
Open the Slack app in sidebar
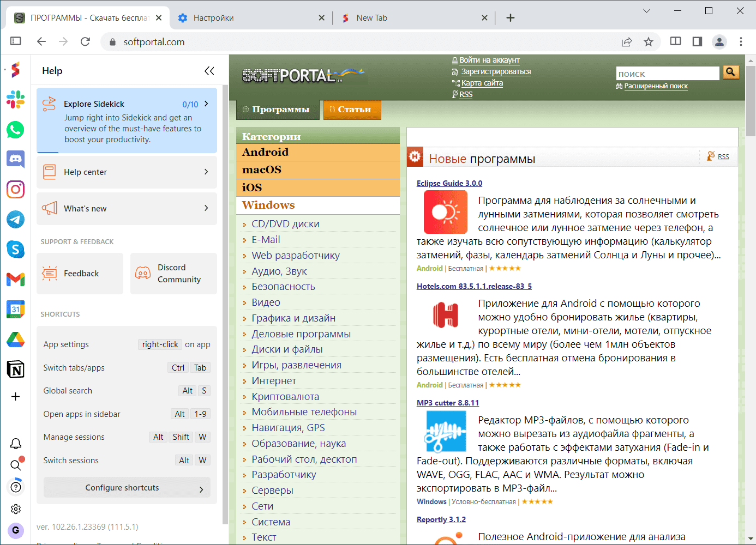click(x=15, y=99)
